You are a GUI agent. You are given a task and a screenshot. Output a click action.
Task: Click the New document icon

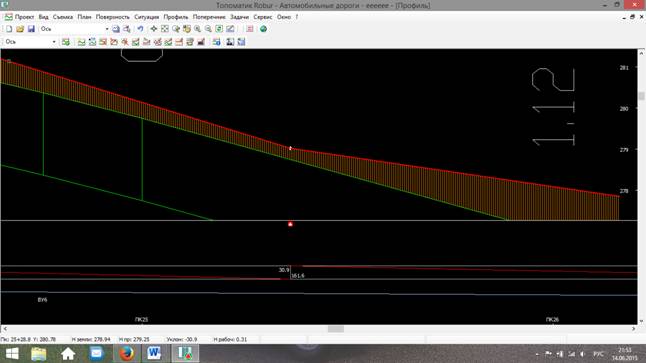(9, 29)
